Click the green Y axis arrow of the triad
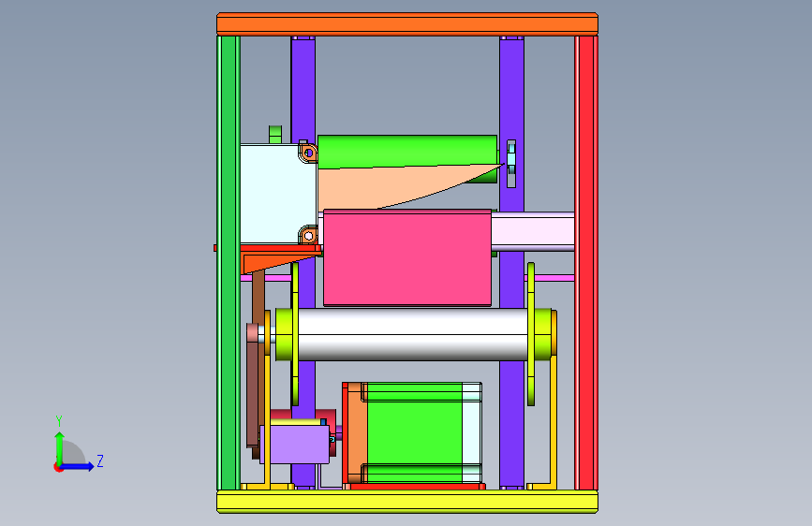This screenshot has height=526, width=812. tap(60, 447)
